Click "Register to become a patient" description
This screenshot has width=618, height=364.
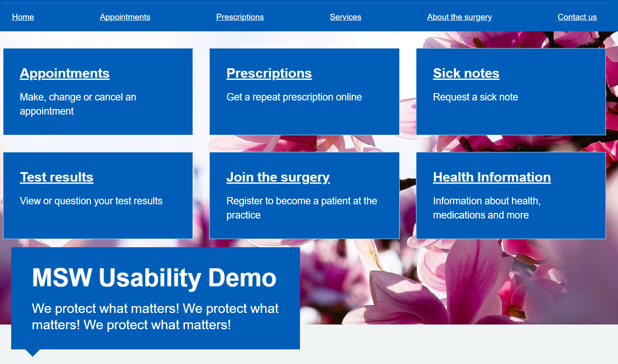[x=302, y=208]
